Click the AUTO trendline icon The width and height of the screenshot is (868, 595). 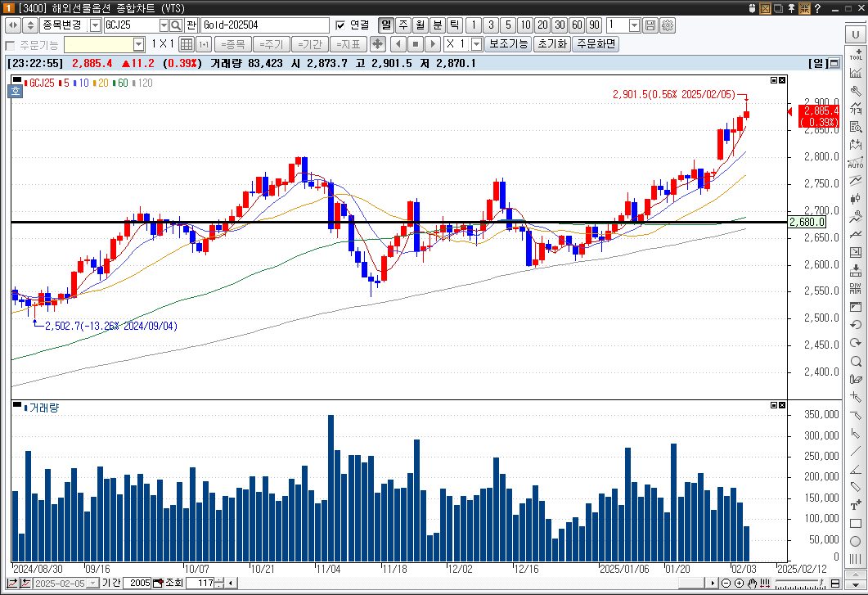(x=856, y=163)
